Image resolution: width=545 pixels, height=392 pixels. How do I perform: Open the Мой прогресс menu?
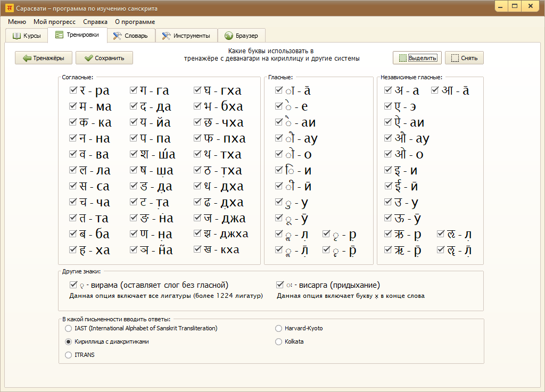pos(54,22)
